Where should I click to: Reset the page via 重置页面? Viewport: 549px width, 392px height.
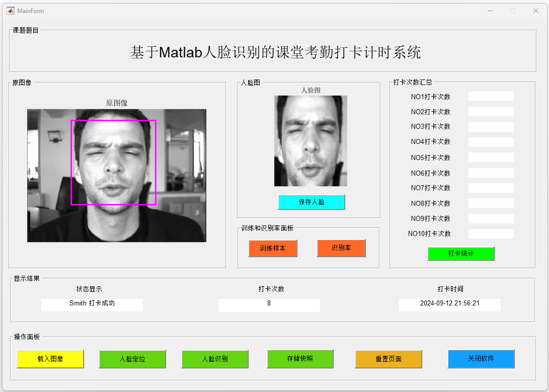(388, 359)
